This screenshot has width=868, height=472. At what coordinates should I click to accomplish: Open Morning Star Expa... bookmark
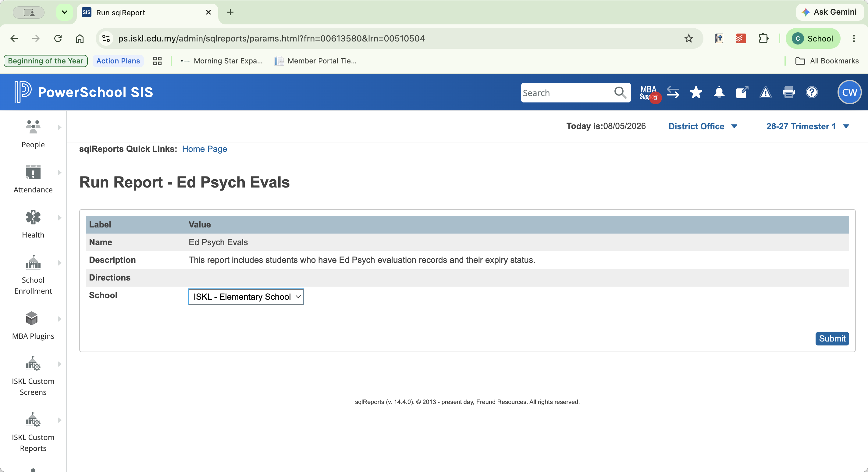coord(222,61)
